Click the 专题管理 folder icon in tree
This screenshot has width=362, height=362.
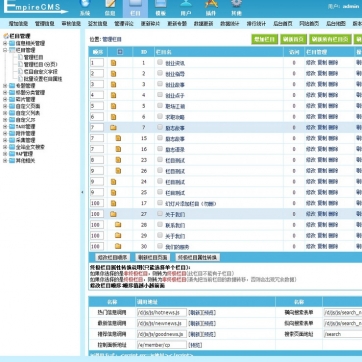click(12, 86)
